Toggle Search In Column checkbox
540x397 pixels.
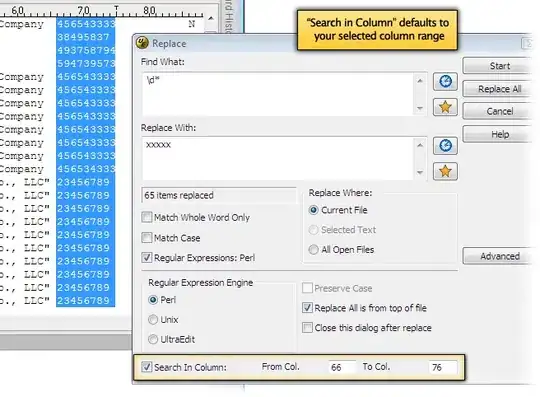click(x=146, y=367)
